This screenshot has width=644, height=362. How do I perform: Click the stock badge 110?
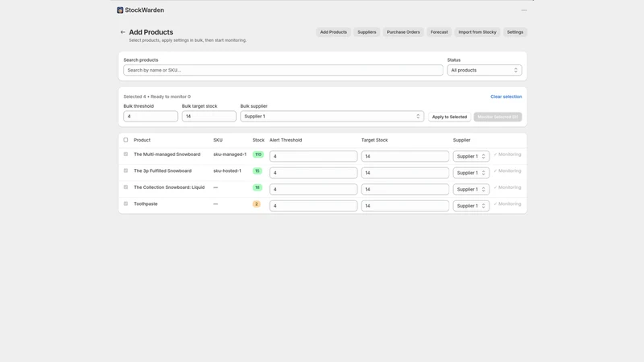pyautogui.click(x=258, y=154)
